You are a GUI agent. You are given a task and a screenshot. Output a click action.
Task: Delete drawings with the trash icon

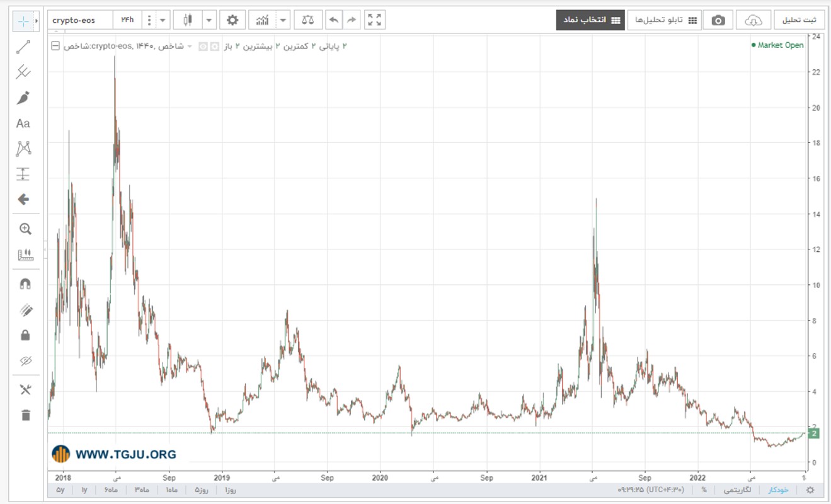click(x=25, y=415)
